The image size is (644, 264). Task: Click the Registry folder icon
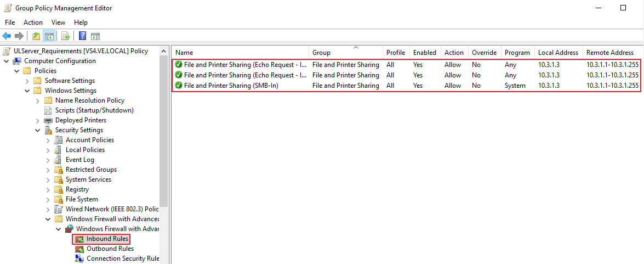click(x=58, y=189)
